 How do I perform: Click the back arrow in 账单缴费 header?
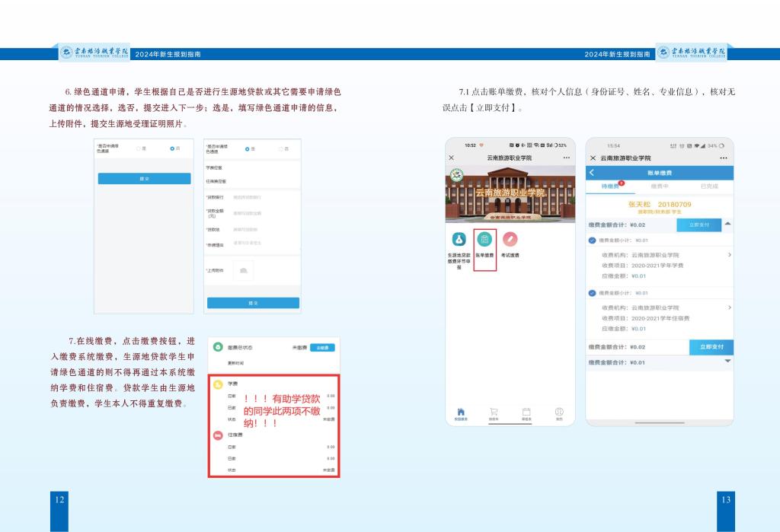[x=592, y=173]
